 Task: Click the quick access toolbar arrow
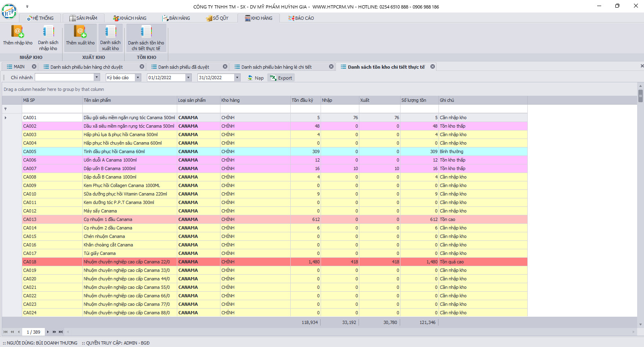pyautogui.click(x=27, y=6)
